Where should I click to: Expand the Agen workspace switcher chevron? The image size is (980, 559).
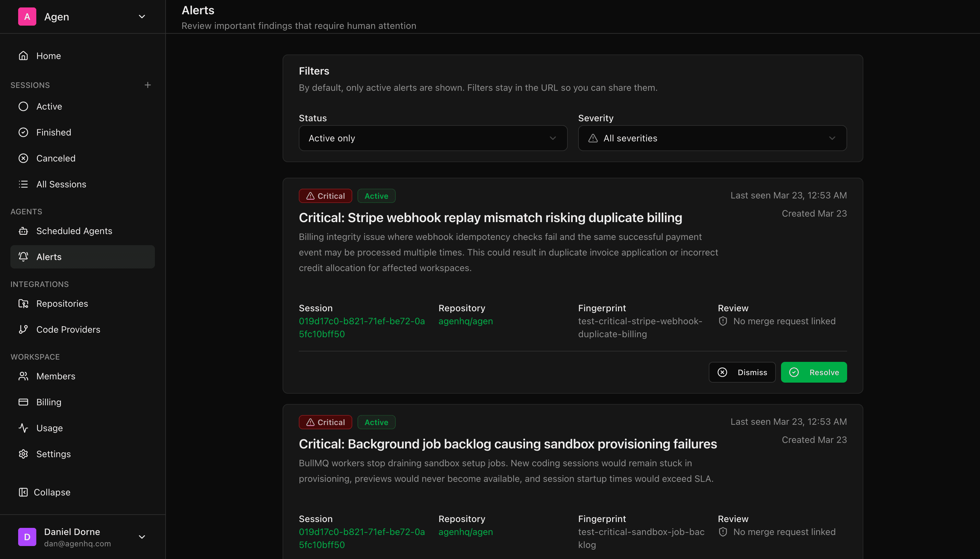142,17
